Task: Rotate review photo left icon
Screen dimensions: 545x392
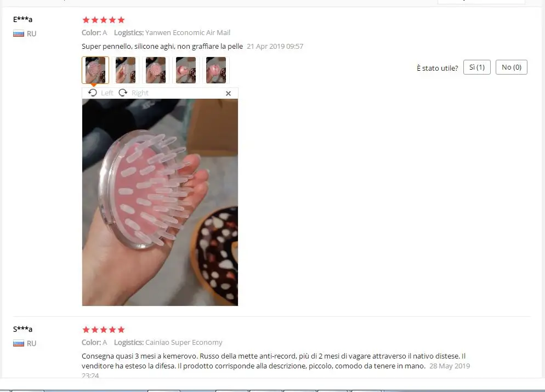Action: 93,93
